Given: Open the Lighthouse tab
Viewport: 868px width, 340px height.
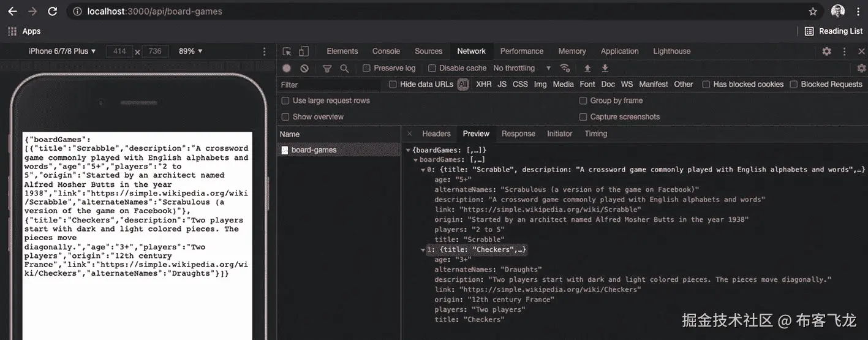Looking at the screenshot, I should coord(671,51).
